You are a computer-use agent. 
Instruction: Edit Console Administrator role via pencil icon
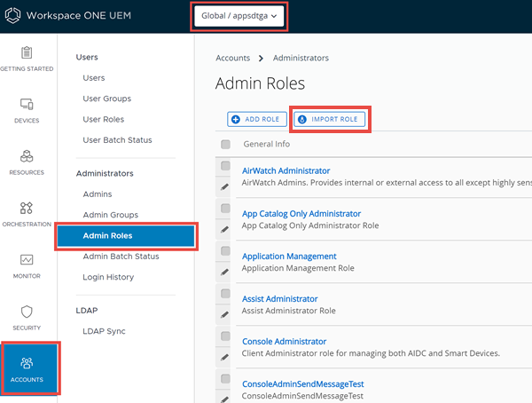click(x=224, y=357)
